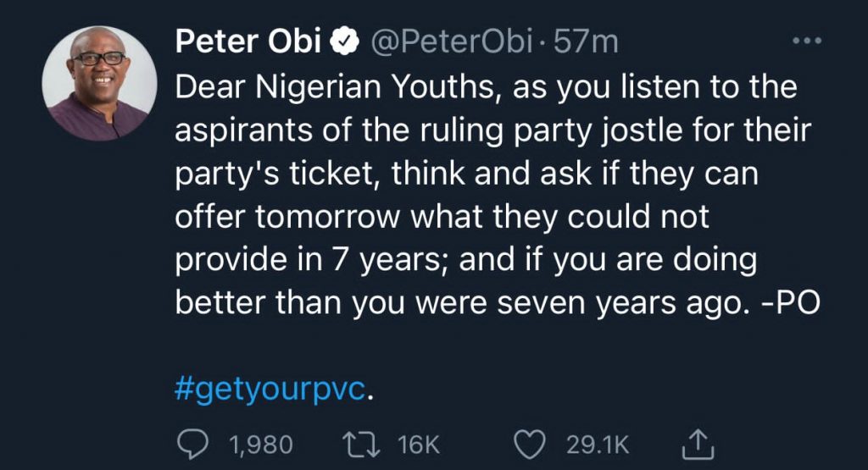
Task: Click the reply speech bubble icon
Action: 192,445
